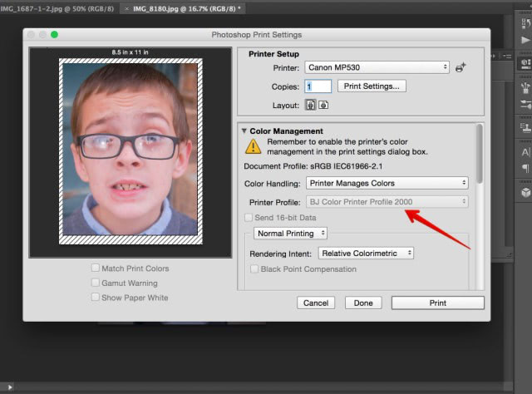The image size is (532, 394).
Task: Enable Match Print Colors checkbox
Action: (96, 268)
